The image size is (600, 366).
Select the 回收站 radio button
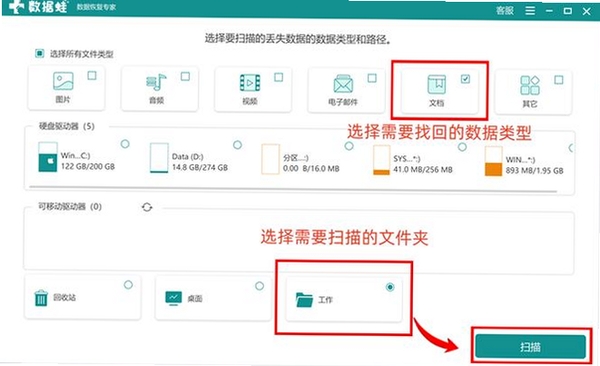pyautogui.click(x=128, y=285)
